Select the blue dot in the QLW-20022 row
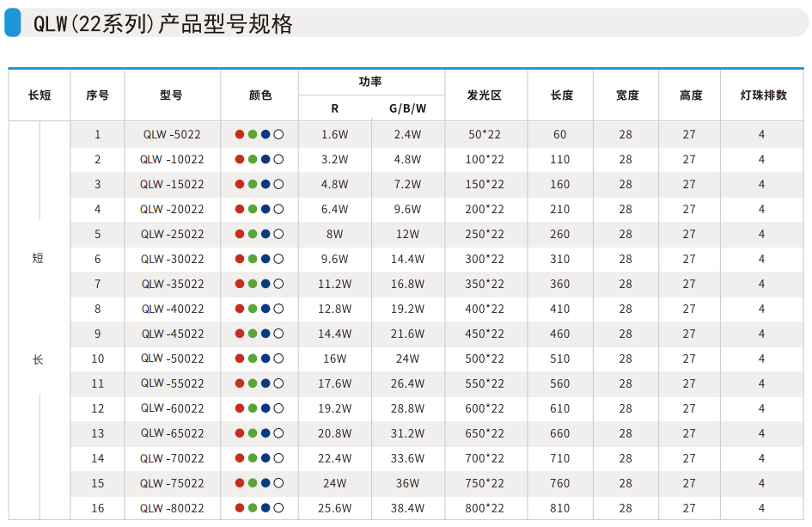This screenshot has height=527, width=812. point(266,210)
